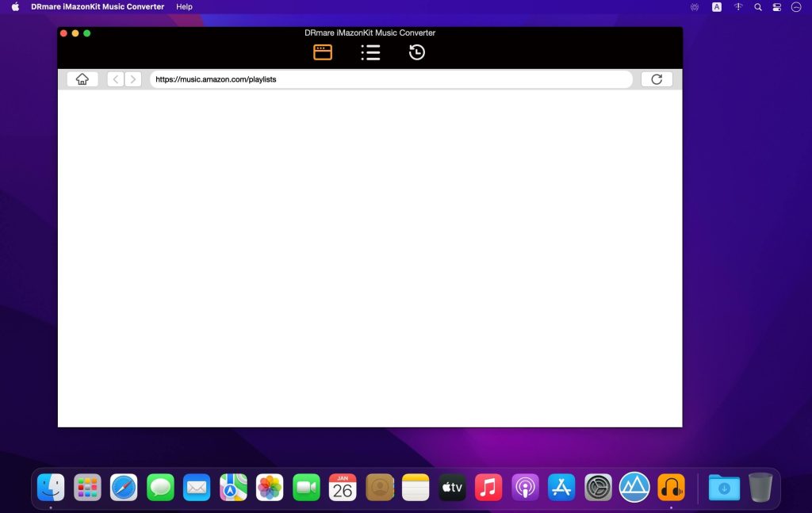This screenshot has height=513, width=812.
Task: Go back to the previous page
Action: (x=115, y=78)
